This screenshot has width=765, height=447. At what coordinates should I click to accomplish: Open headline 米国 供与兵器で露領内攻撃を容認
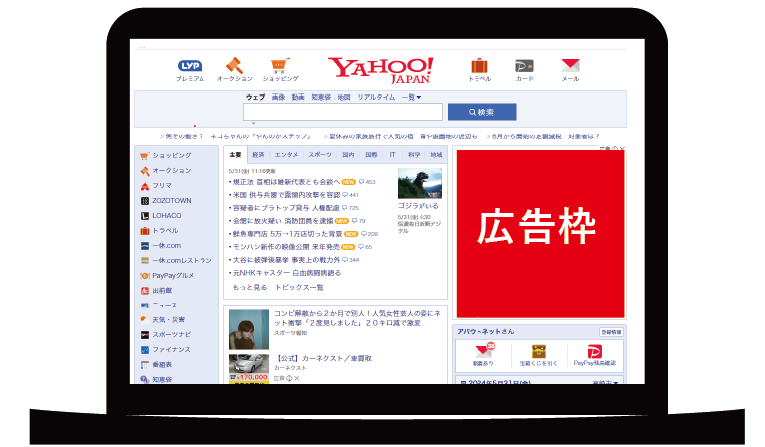point(286,195)
